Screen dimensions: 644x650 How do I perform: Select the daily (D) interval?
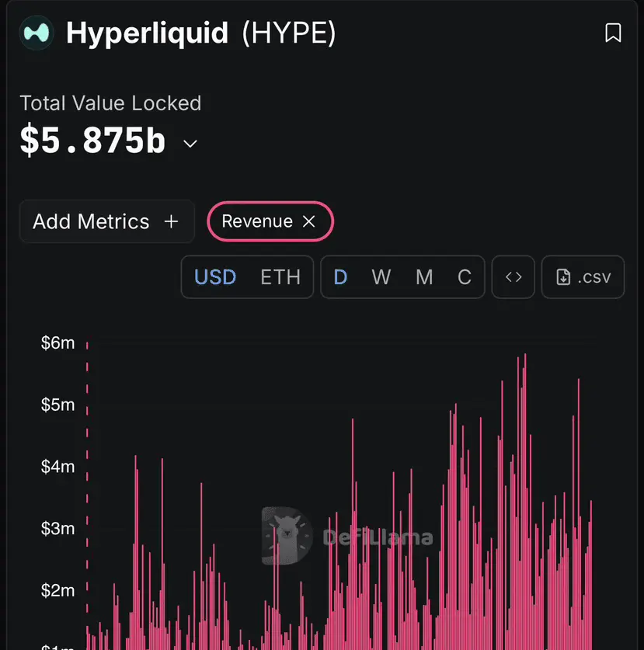pos(340,277)
